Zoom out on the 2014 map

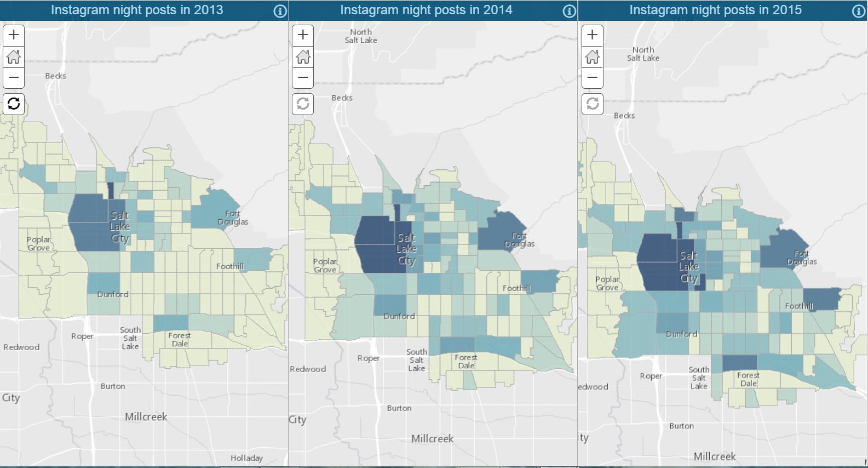[303, 78]
